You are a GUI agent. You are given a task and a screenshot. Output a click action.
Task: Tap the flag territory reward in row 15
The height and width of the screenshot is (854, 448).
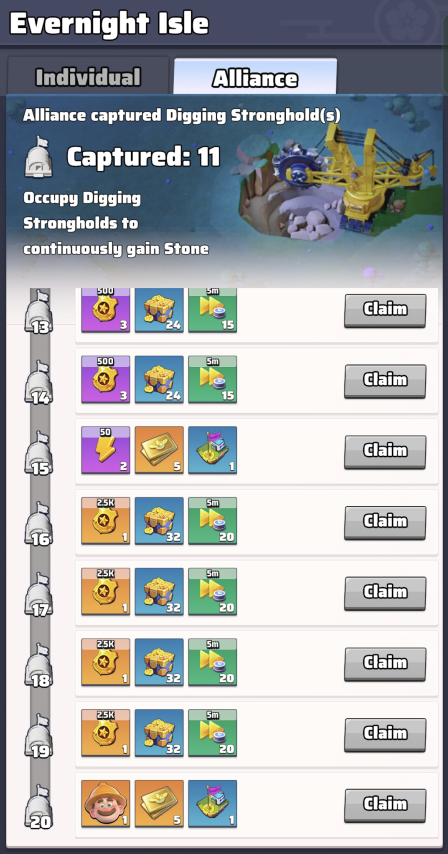coord(212,450)
